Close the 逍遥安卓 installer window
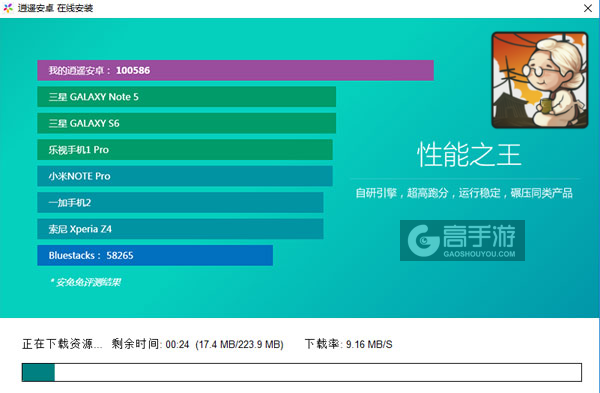Image resolution: width=600 pixels, height=393 pixels. tap(588, 8)
